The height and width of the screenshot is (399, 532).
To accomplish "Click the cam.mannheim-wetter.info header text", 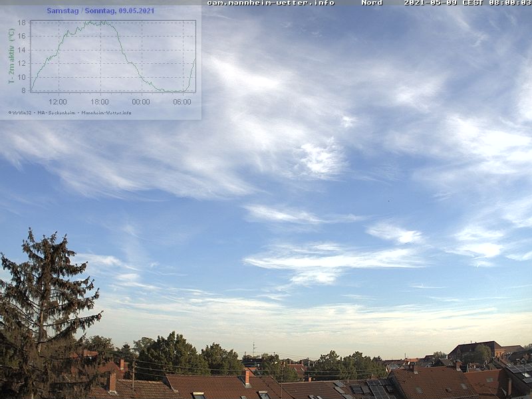I will 271,3.
